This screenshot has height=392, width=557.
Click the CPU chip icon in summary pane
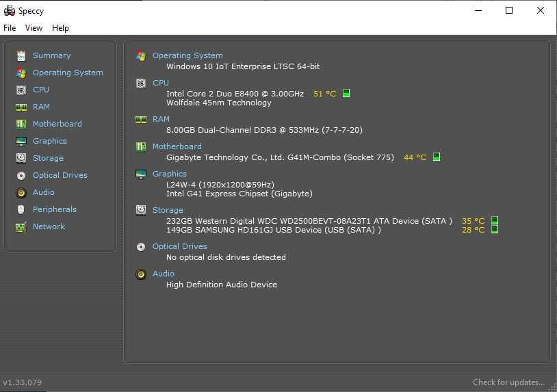(x=141, y=83)
